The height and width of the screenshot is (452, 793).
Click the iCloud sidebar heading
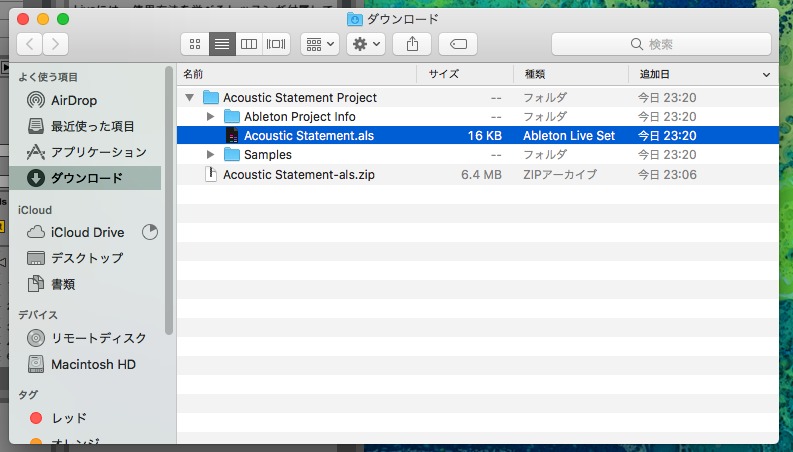(35, 210)
